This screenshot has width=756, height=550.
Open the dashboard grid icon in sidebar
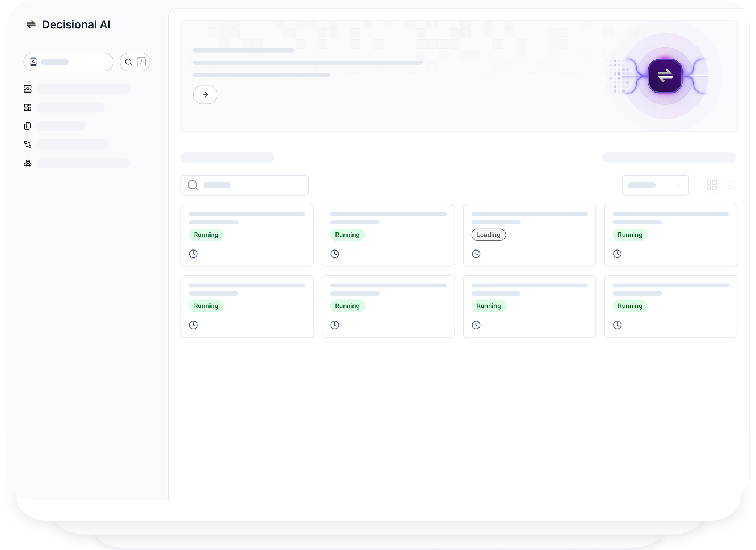(x=28, y=107)
